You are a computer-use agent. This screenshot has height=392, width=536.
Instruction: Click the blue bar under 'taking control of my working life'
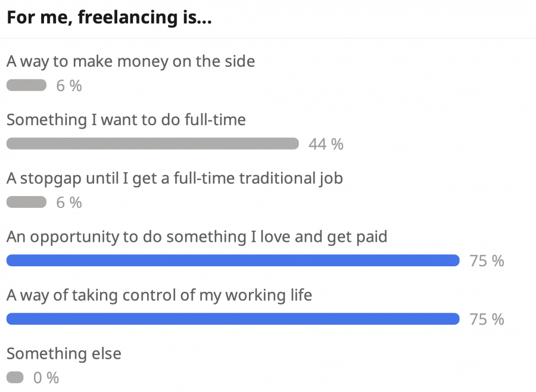pyautogui.click(x=233, y=319)
